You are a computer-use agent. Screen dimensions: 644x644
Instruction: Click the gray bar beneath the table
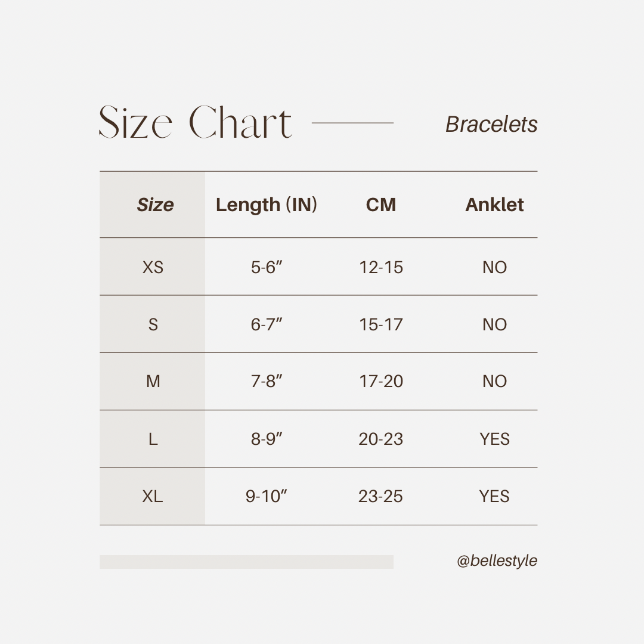pos(246,562)
